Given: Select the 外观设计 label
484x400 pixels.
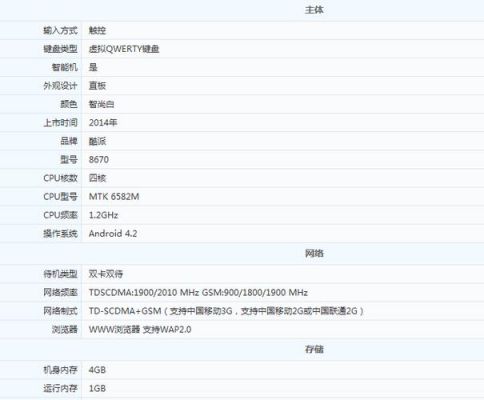Looking at the screenshot, I should pyautogui.click(x=60, y=86).
